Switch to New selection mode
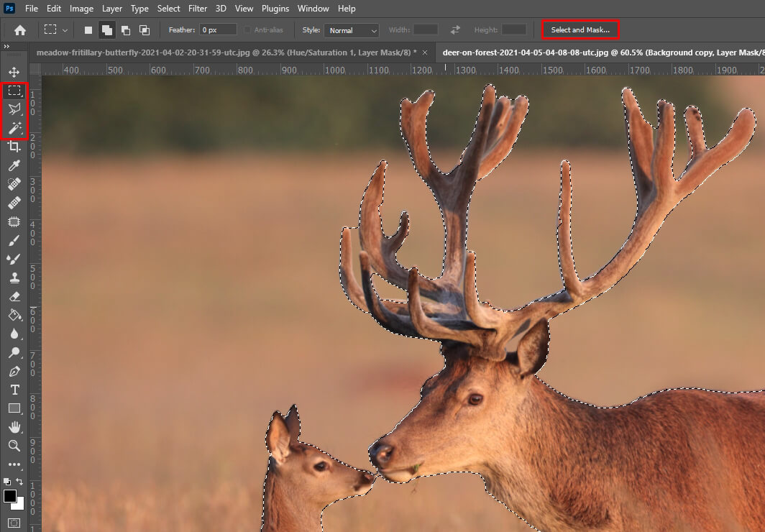765x532 pixels. pyautogui.click(x=88, y=30)
